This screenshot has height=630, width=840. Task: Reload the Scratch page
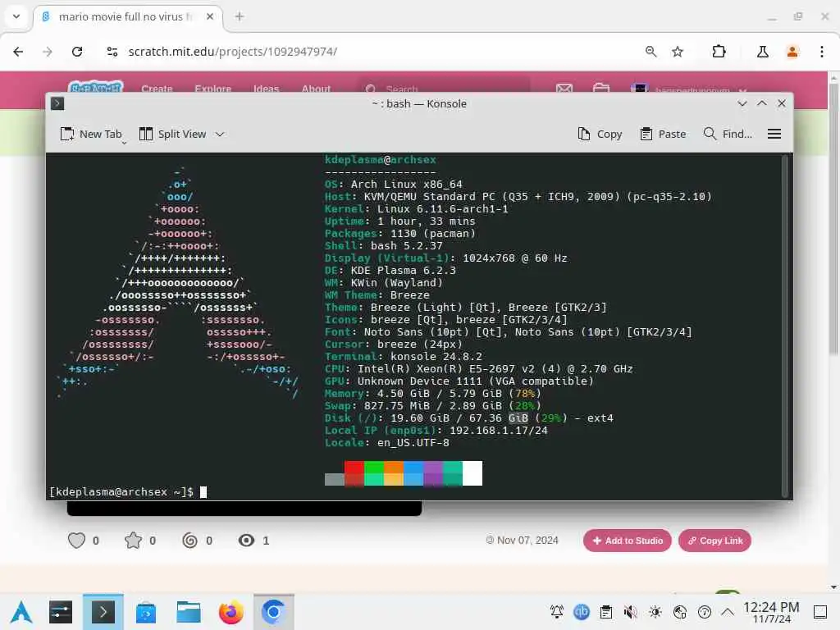click(x=77, y=52)
